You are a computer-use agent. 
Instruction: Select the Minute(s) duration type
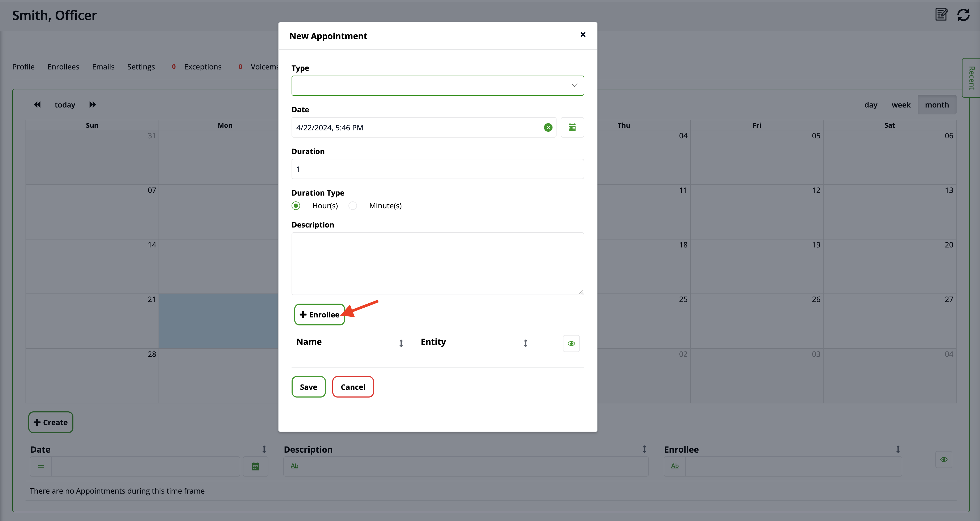353,205
